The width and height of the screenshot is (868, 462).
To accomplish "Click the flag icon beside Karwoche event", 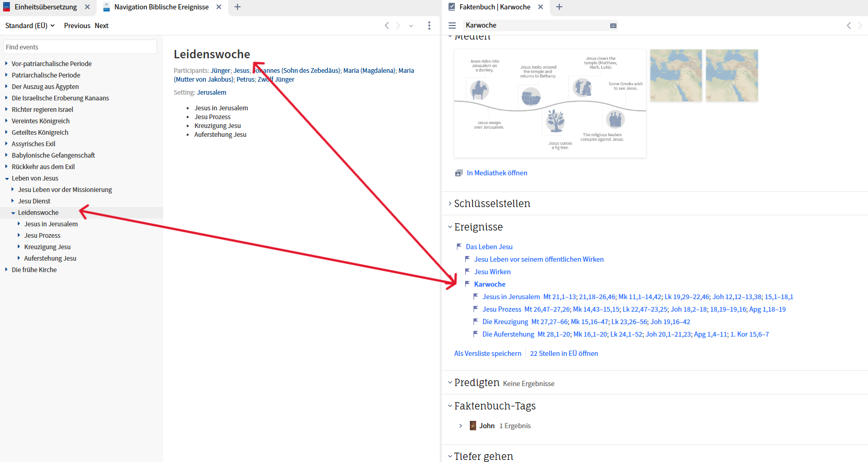I will click(467, 284).
